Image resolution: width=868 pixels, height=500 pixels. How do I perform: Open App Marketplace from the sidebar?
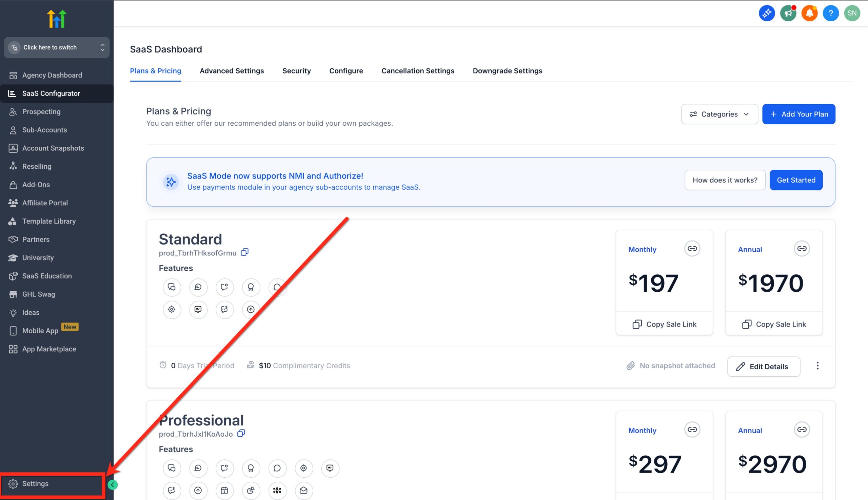tap(49, 349)
